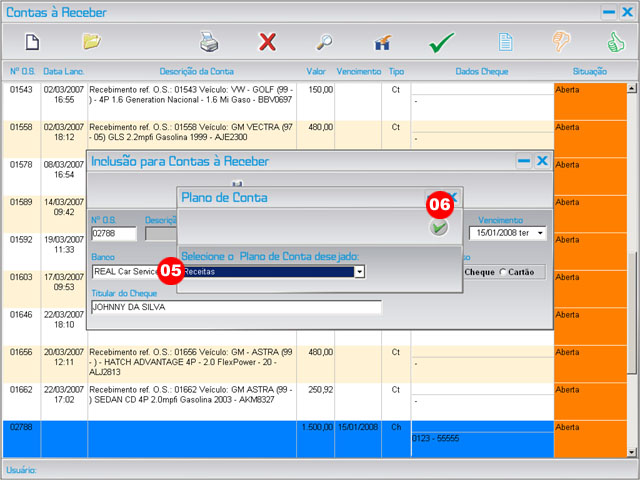Image resolution: width=640 pixels, height=480 pixels.
Task: Select the Cartão radio button
Action: coord(504,272)
